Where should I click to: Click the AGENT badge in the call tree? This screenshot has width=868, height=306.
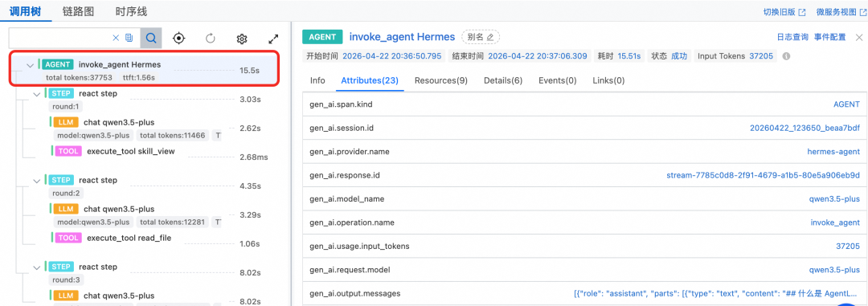point(58,65)
